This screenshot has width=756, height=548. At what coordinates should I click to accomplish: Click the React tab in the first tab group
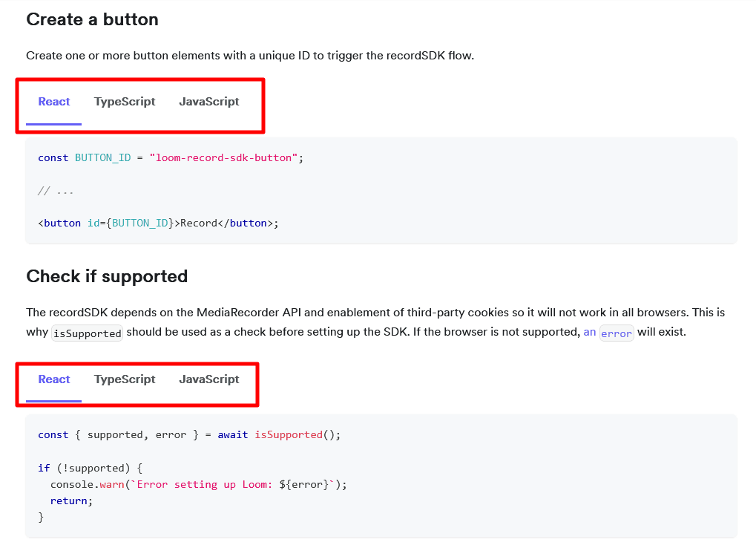pyautogui.click(x=53, y=101)
